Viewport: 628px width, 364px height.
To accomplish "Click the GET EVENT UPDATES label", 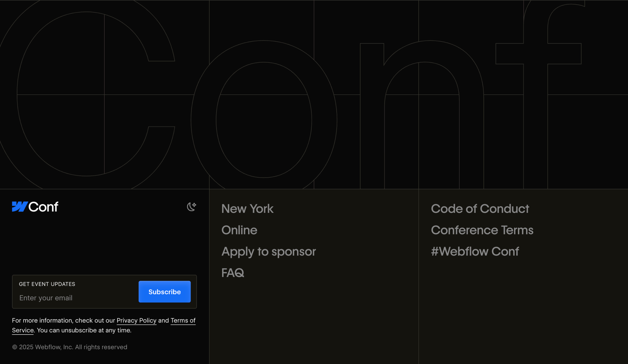I will pos(47,284).
